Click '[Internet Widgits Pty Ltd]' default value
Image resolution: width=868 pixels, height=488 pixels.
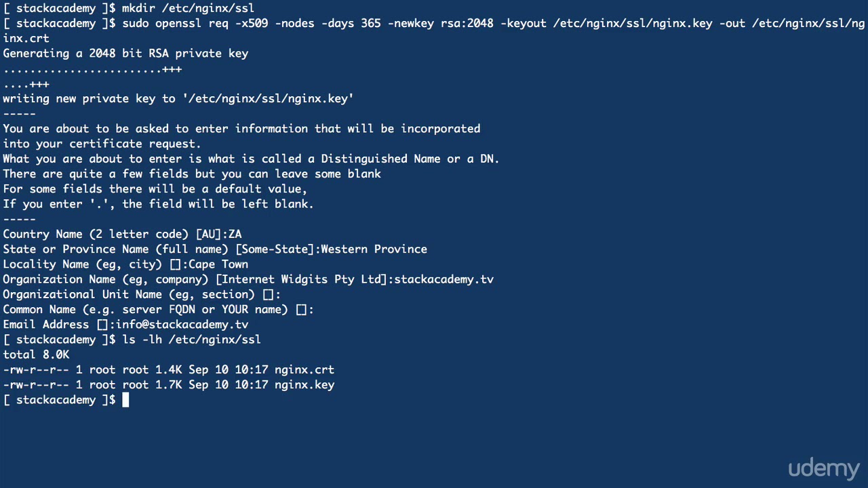[301, 279]
